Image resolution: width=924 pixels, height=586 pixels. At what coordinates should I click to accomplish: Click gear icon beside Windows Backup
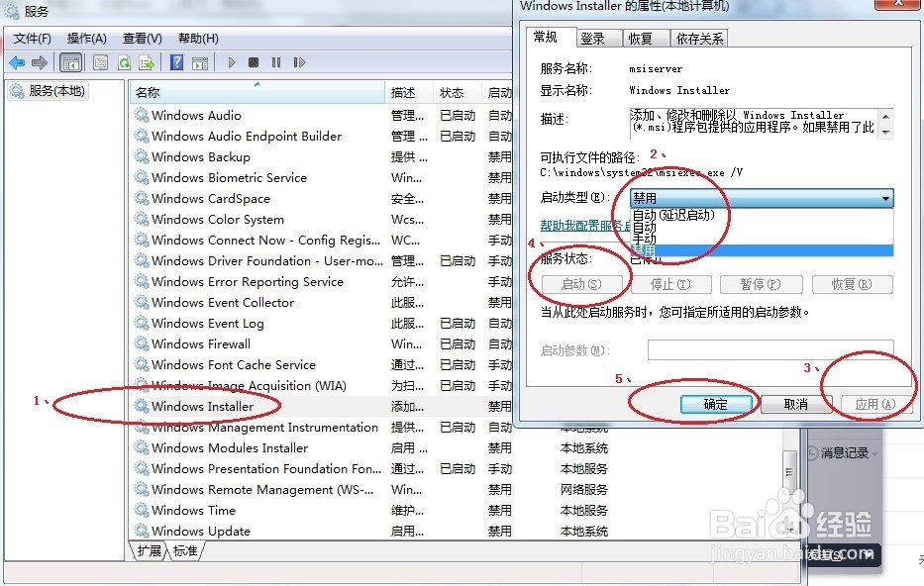coord(141,156)
